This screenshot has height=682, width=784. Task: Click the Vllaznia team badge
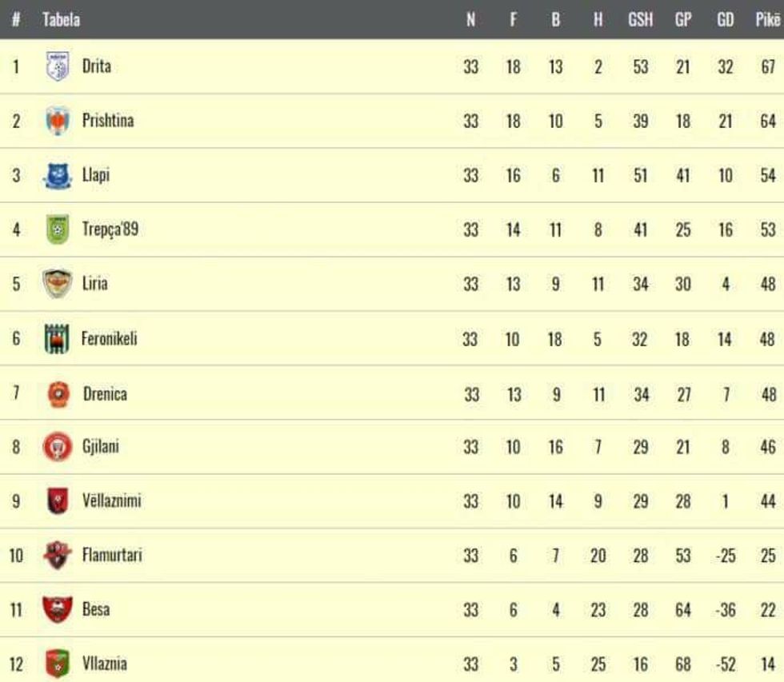(57, 664)
